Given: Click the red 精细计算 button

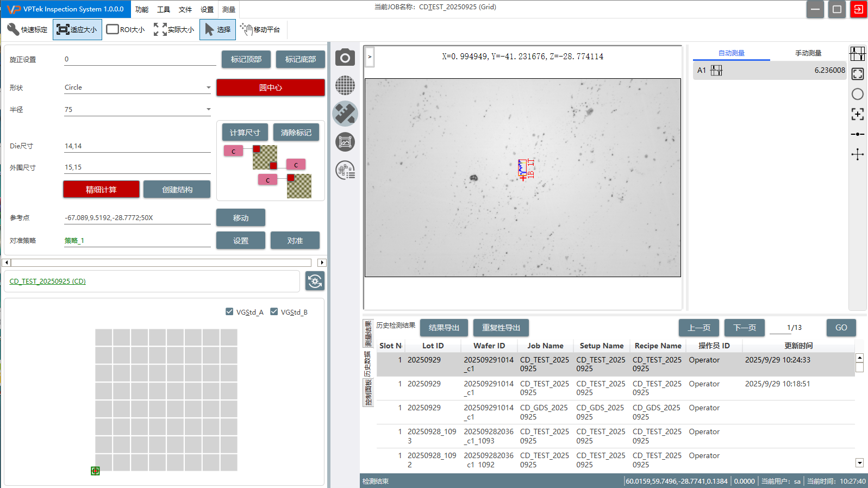Looking at the screenshot, I should (x=101, y=189).
